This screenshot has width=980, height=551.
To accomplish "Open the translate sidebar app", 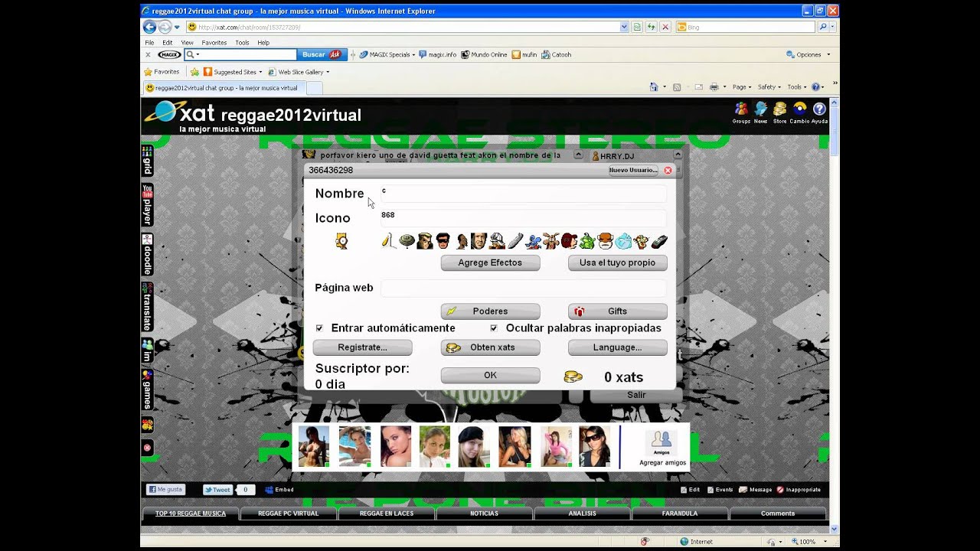I will 147,307.
